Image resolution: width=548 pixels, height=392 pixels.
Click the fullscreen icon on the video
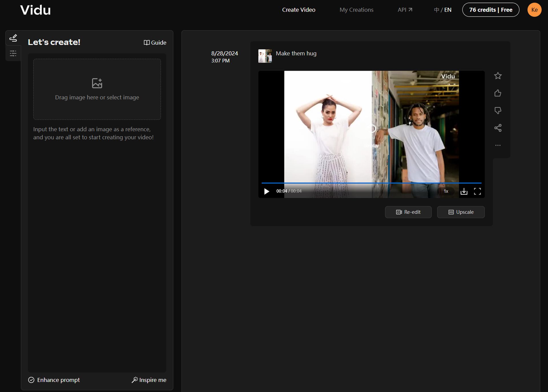click(x=477, y=191)
